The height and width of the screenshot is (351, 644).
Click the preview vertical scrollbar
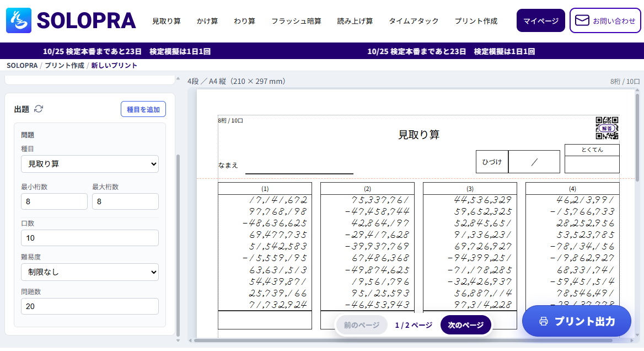637,137
